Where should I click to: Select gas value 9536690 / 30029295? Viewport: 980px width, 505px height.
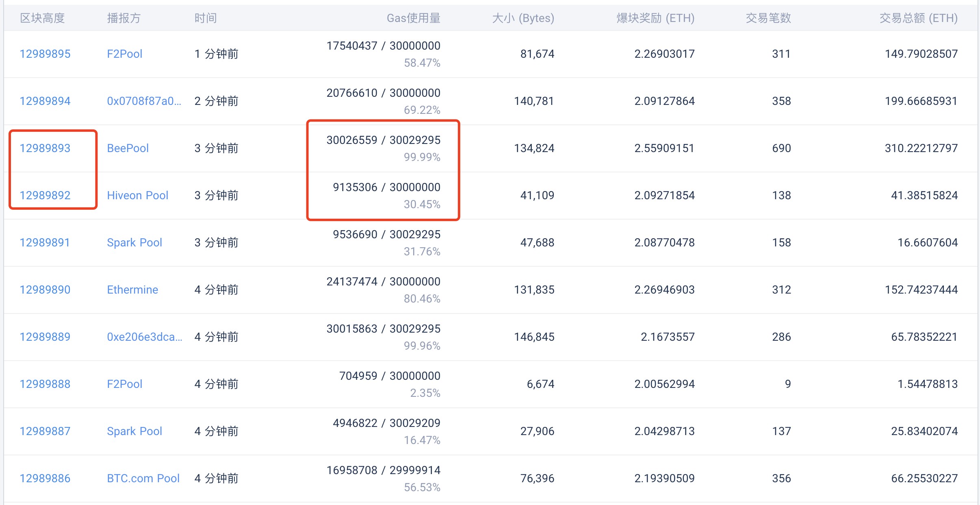[x=387, y=234]
